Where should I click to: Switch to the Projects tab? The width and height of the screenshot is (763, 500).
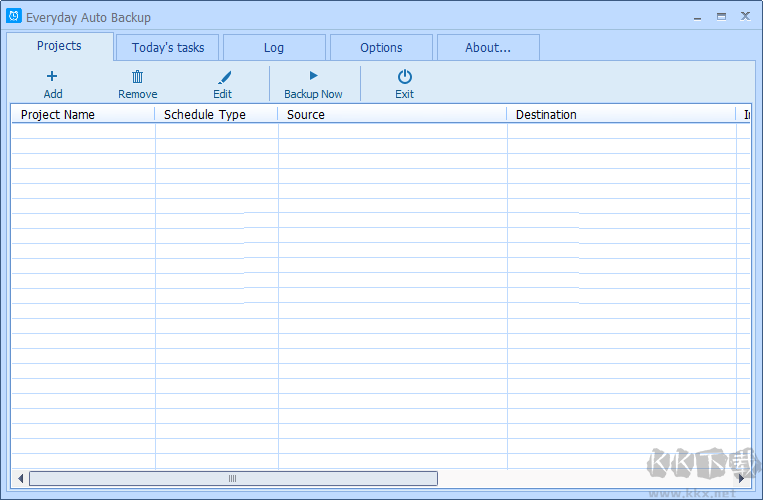(59, 46)
